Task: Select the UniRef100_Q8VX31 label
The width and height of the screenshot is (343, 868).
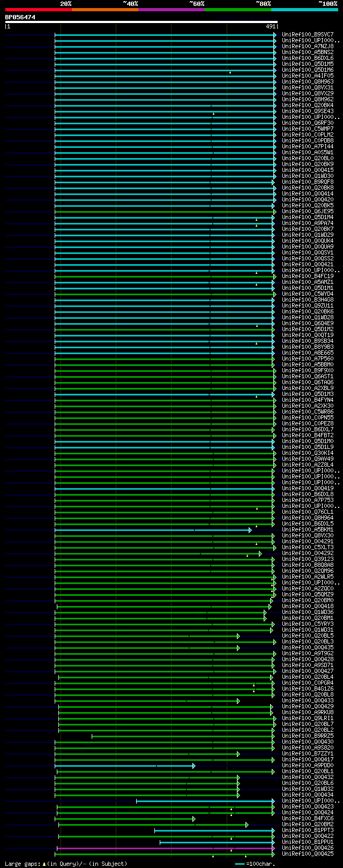Action: pos(308,88)
